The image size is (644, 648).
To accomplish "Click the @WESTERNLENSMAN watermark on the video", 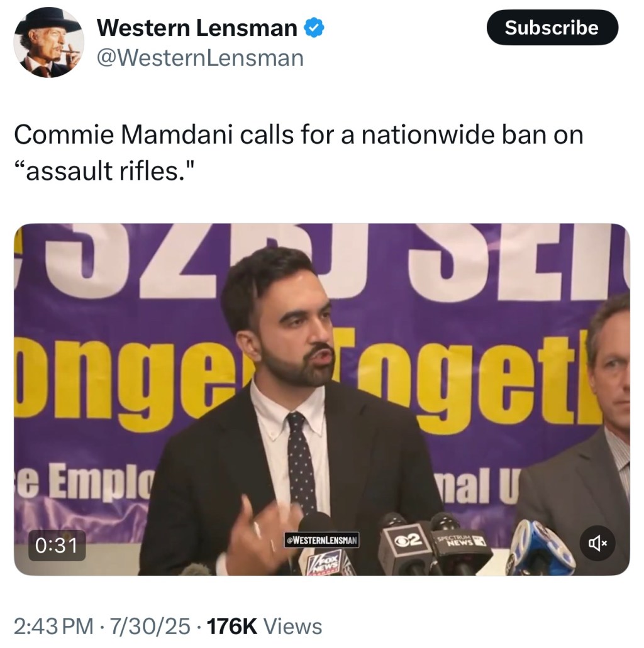I will pos(321,540).
